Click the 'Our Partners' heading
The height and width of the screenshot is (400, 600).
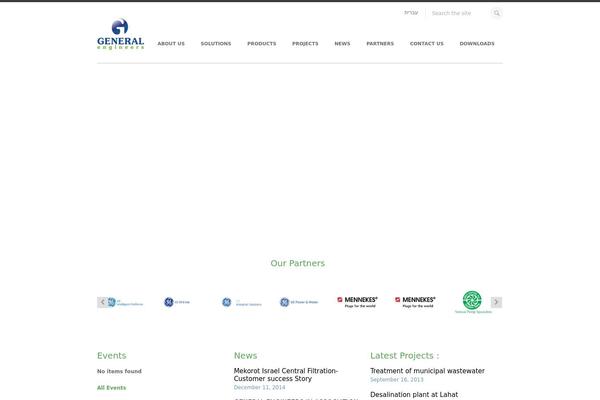298,263
